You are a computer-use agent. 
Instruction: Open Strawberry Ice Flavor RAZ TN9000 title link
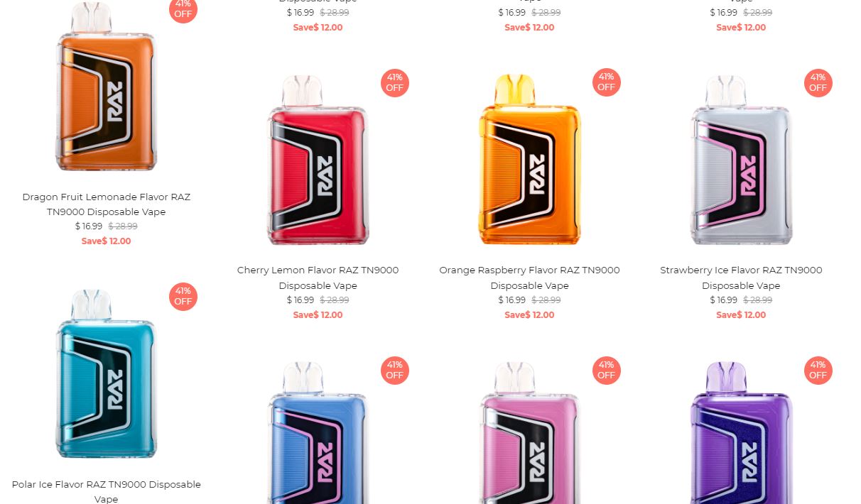pos(741,278)
